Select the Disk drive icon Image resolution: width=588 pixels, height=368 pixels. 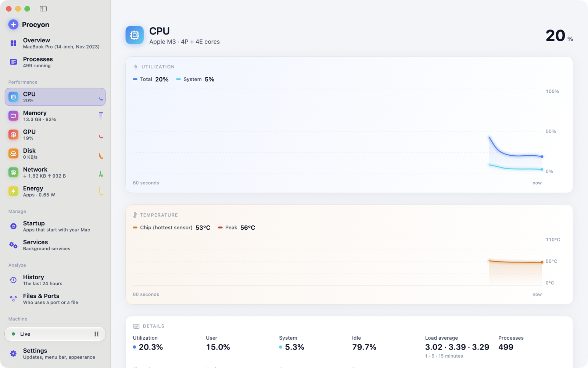tap(13, 153)
